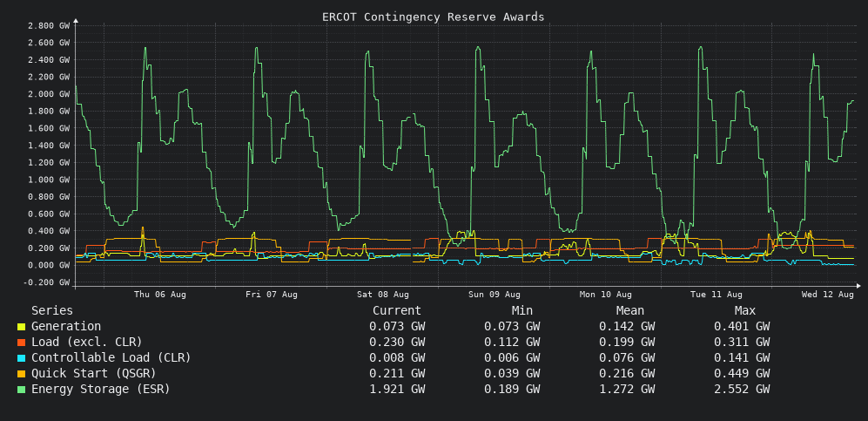Click the orange-red Load (excl. CLR) swatch
The width and height of the screenshot is (868, 421).
tap(21, 343)
